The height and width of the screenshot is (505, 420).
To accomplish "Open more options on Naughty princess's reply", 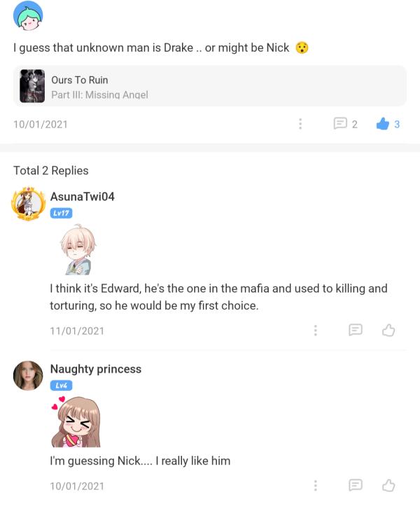I will pyautogui.click(x=316, y=485).
